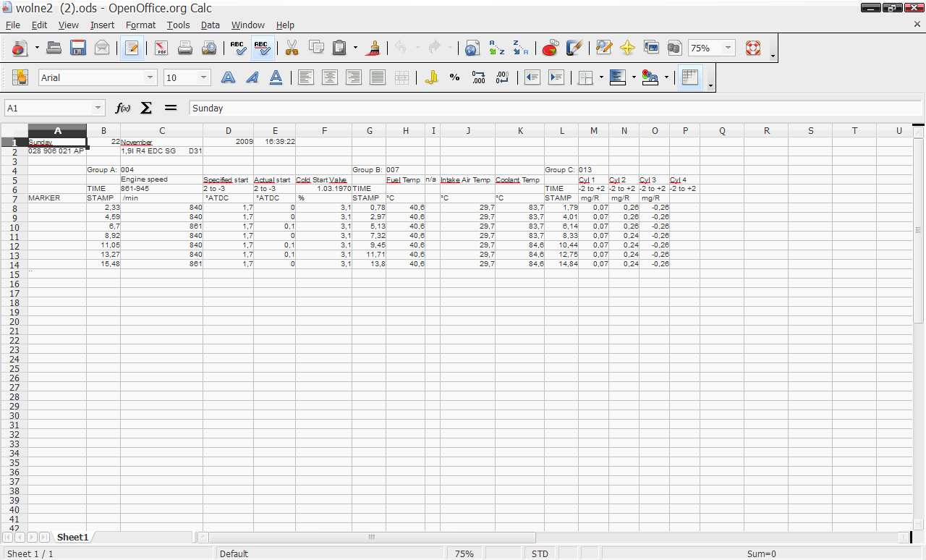Screen dimensions: 926x560
Task: Align cell contents left
Action: 306,77
